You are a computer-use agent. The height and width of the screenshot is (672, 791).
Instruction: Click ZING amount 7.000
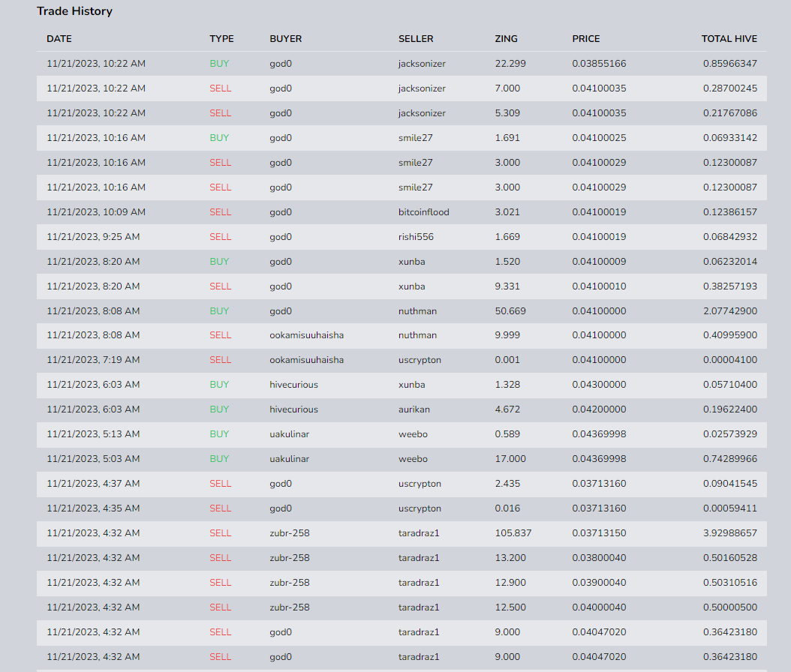pyautogui.click(x=507, y=88)
